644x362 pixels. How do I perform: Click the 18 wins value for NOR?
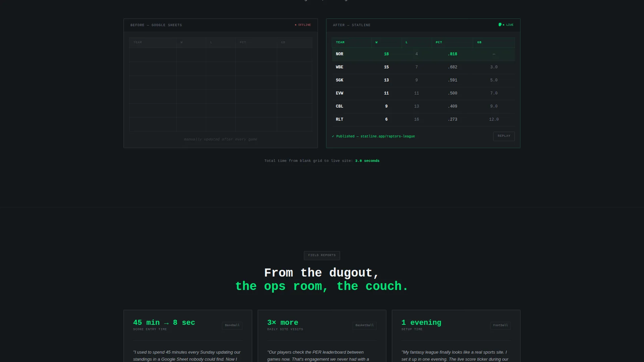click(386, 54)
